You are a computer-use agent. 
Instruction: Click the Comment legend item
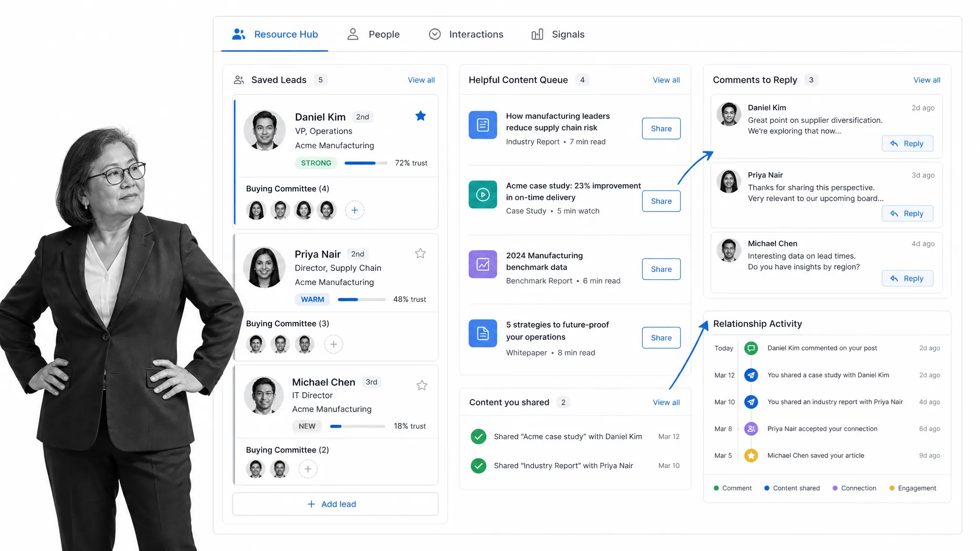tap(733, 488)
